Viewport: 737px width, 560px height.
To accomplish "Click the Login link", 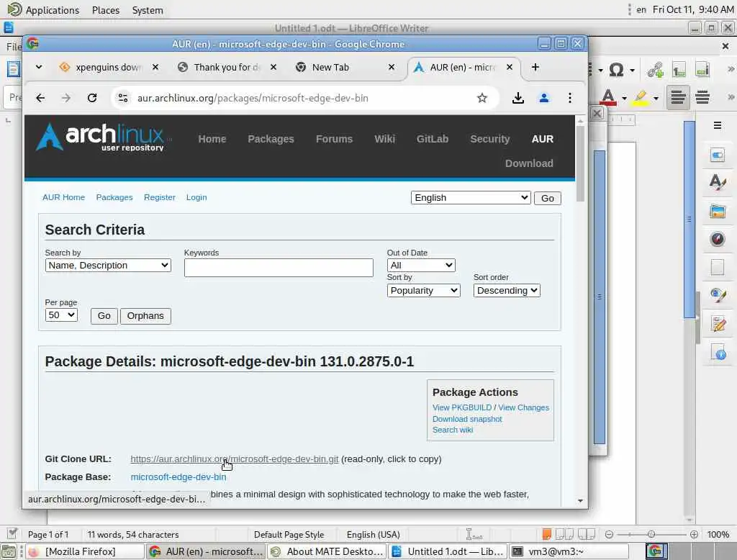I will coord(196,197).
